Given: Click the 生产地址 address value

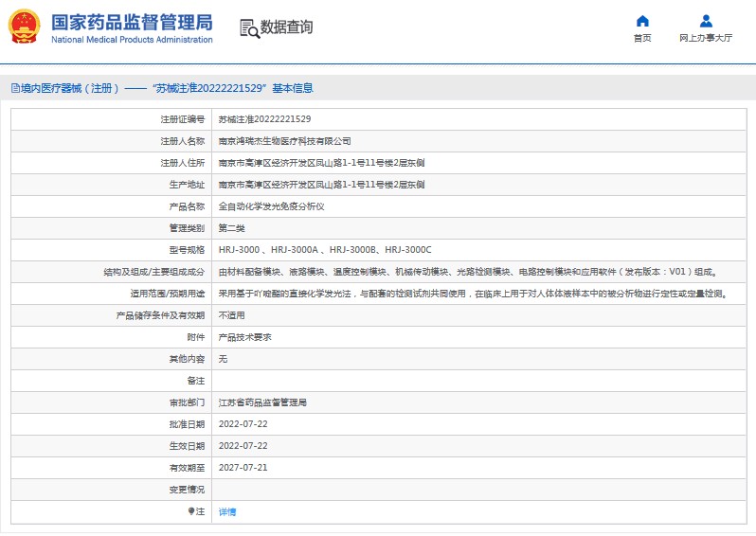Looking at the screenshot, I should click(x=321, y=185).
